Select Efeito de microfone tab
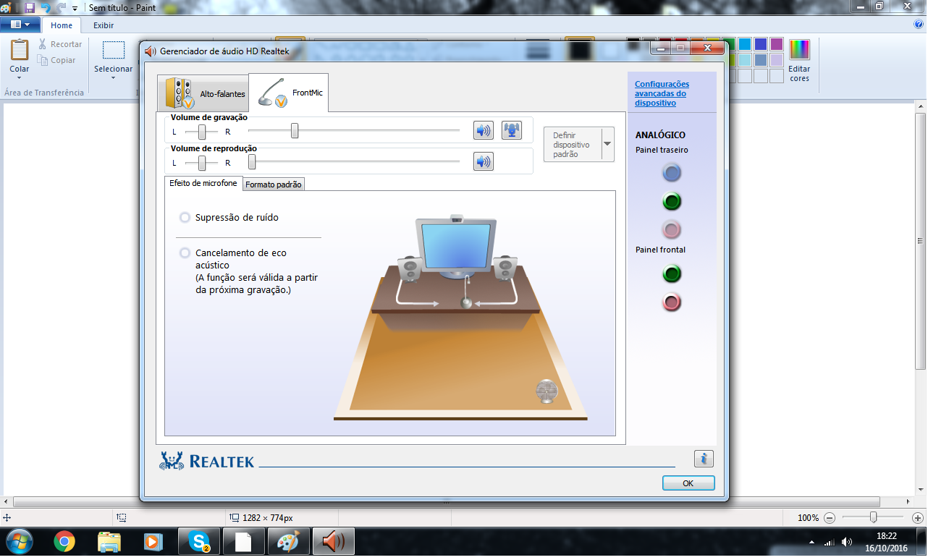Viewport: 928px width, 560px height. click(203, 183)
